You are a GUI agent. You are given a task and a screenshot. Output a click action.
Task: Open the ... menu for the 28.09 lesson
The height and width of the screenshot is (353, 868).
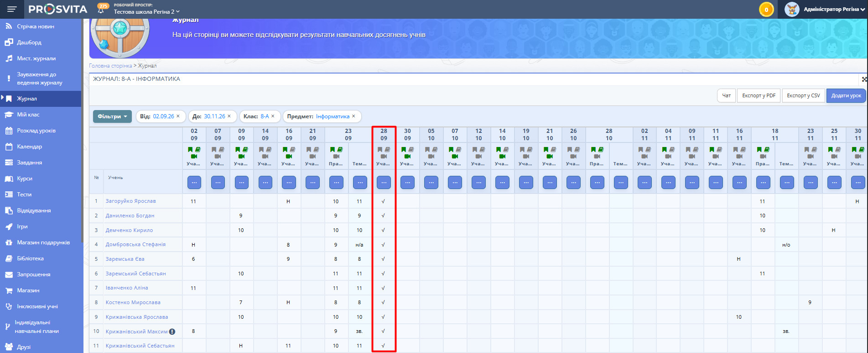384,183
